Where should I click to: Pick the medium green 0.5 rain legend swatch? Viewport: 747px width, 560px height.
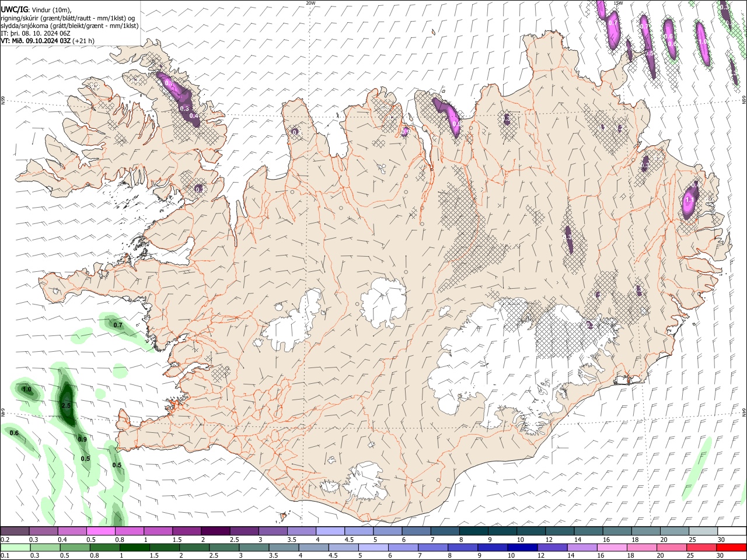(75, 547)
